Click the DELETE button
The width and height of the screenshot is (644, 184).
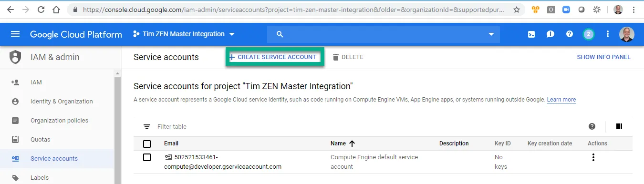tap(348, 57)
